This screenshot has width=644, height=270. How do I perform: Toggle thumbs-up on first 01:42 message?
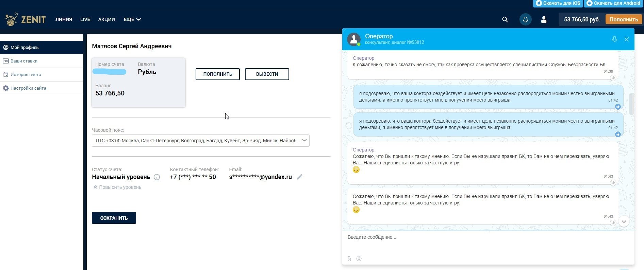[x=618, y=107]
